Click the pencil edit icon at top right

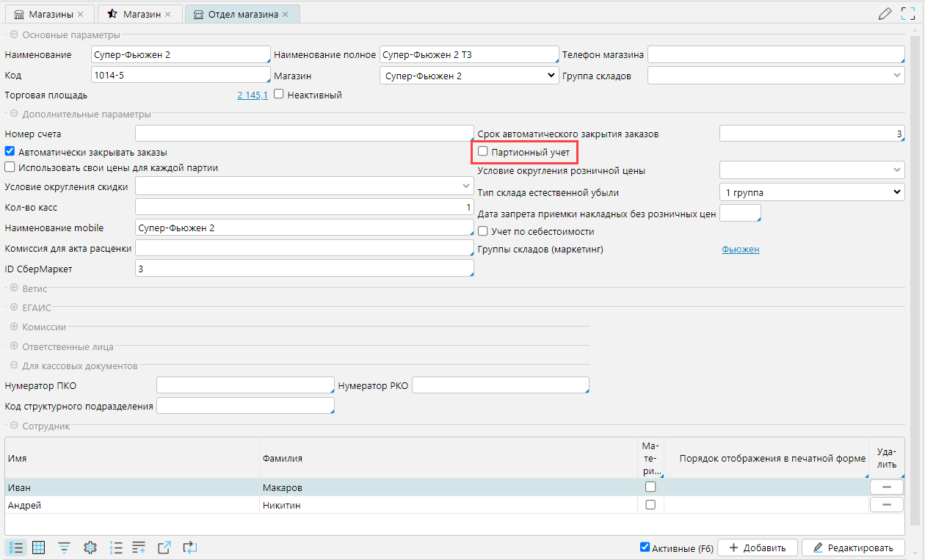pyautogui.click(x=885, y=14)
